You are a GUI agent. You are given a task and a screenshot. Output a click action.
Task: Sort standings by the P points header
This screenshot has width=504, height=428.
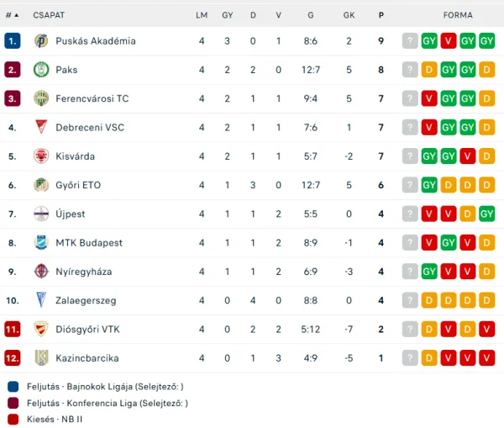[x=381, y=15]
